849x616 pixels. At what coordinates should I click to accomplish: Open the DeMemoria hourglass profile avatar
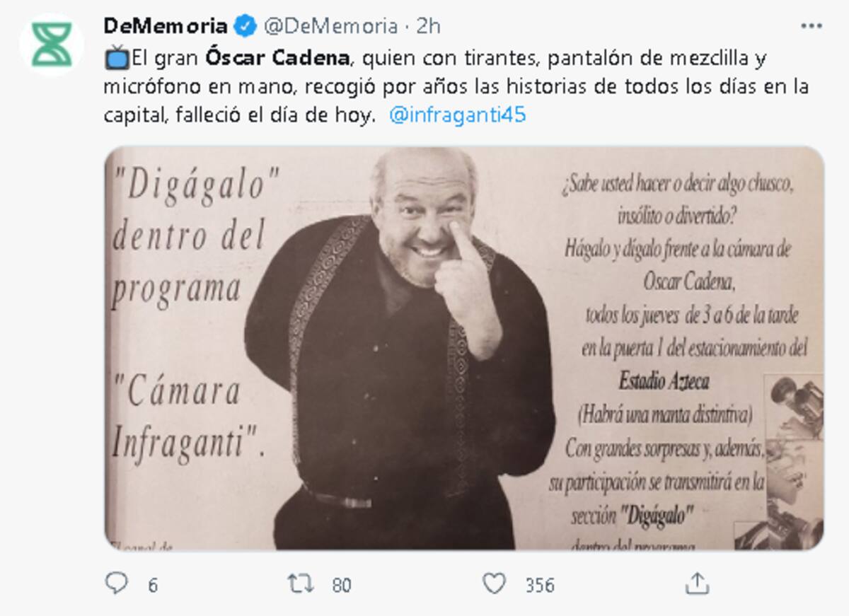(x=52, y=45)
